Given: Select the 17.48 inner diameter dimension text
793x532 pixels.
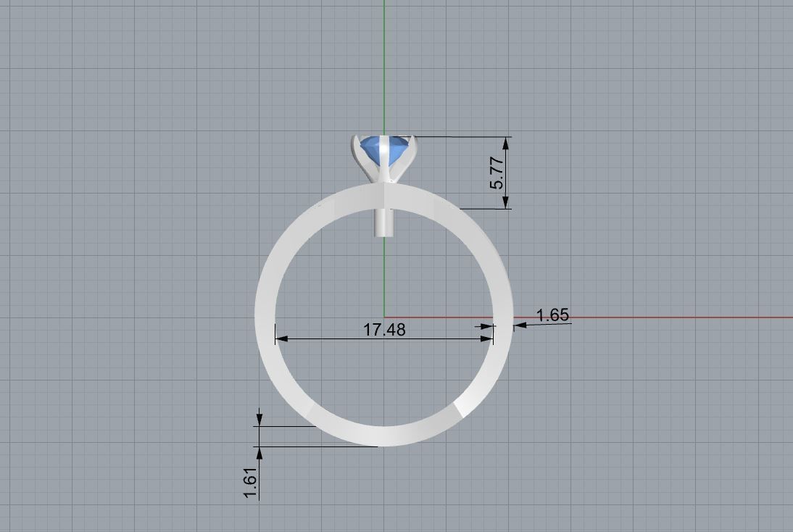Looking at the screenshot, I should tap(384, 330).
